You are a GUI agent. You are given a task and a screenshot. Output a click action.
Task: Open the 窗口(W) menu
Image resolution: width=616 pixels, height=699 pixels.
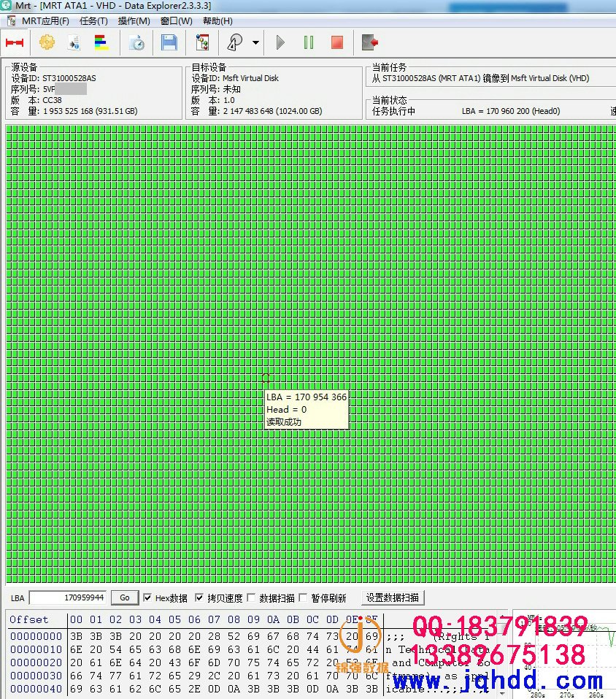pyautogui.click(x=177, y=21)
